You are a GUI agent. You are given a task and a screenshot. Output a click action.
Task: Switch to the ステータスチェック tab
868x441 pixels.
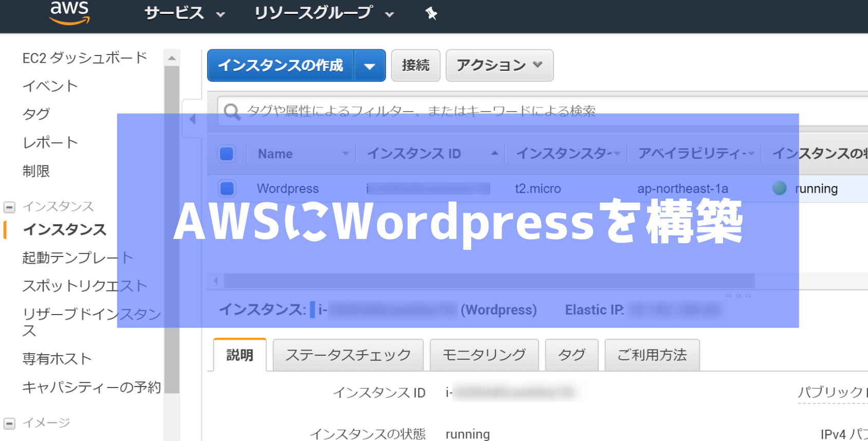coord(348,355)
